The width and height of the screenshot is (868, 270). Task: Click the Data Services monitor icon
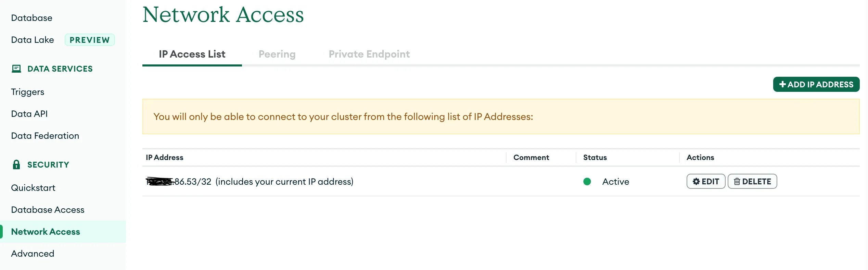pyautogui.click(x=16, y=69)
